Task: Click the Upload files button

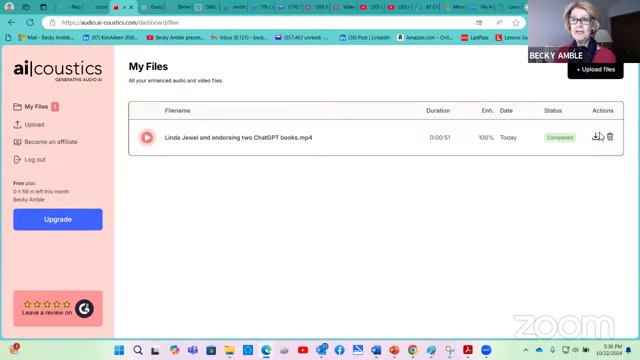Action: [x=596, y=69]
